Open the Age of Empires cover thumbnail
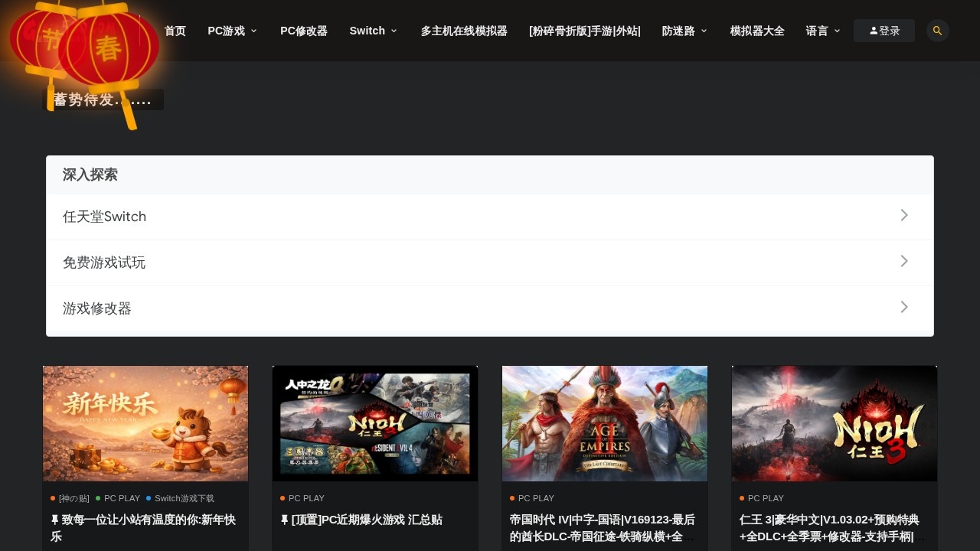 click(x=605, y=423)
